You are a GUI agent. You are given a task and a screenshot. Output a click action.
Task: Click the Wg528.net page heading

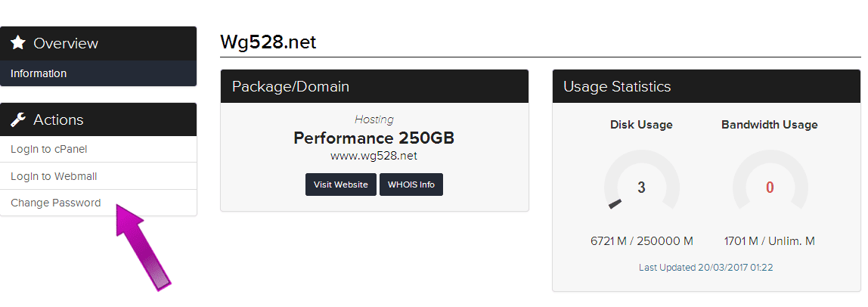coord(268,42)
